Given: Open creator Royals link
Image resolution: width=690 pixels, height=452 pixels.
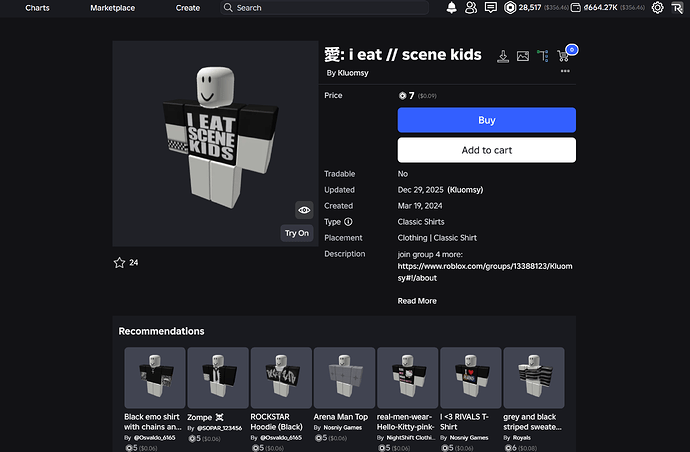Looking at the screenshot, I should [x=521, y=437].
